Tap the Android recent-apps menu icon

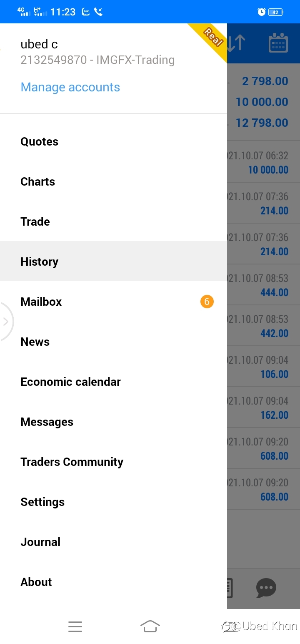75,626
